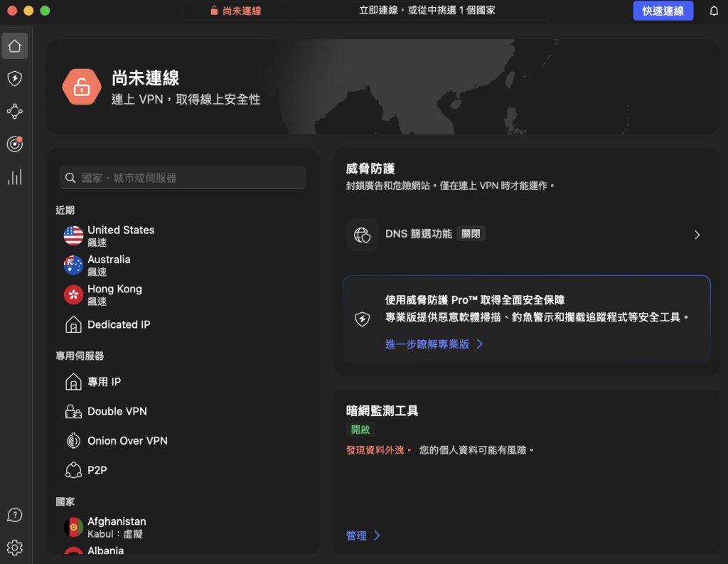Click the 關閉 status badge for DNS filtering

(471, 233)
